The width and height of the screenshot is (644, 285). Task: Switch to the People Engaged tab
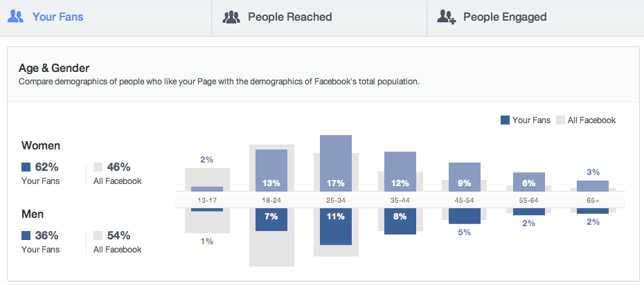coord(535,18)
